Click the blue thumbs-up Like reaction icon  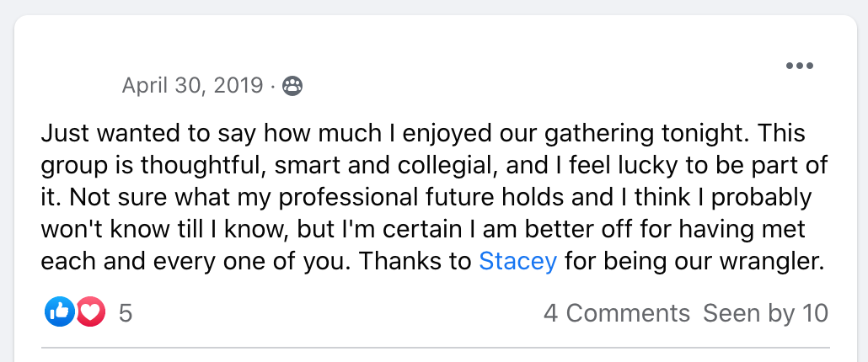[59, 313]
